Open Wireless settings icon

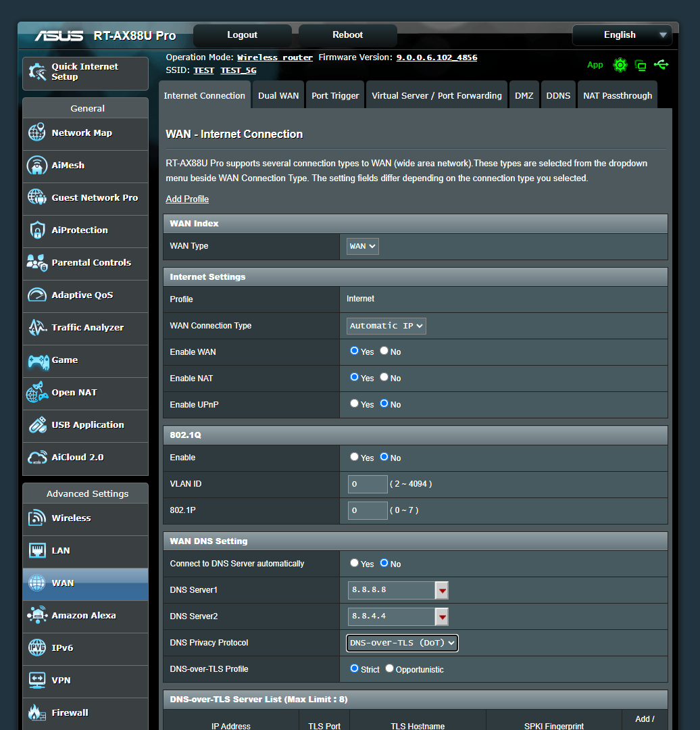click(37, 518)
